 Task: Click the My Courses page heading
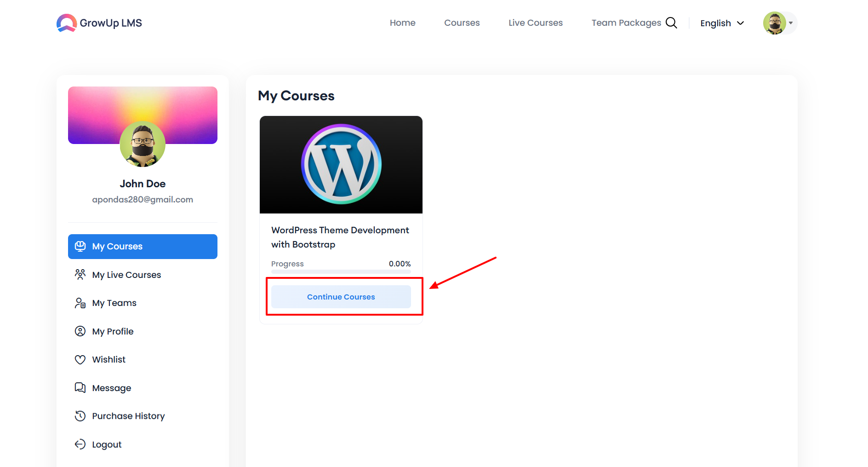click(296, 96)
